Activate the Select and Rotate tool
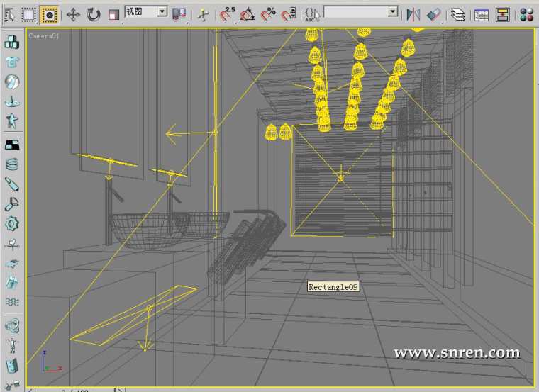Screen dimensions: 539x392 click(93, 15)
